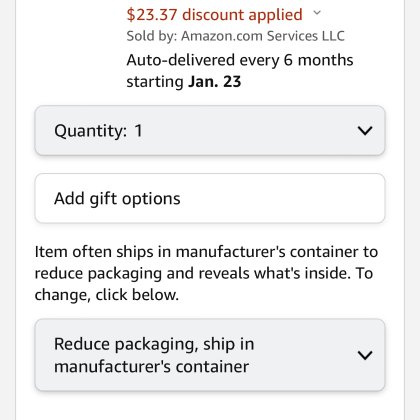Open the Quantity: 1 dropdown

point(210,131)
